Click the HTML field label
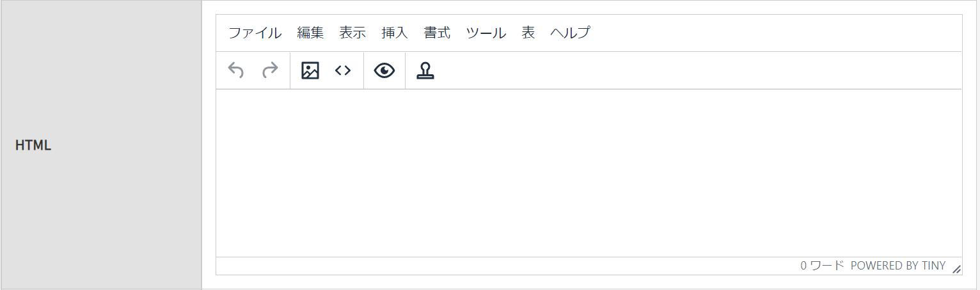Viewport: 980px width, 290px height. 33,145
